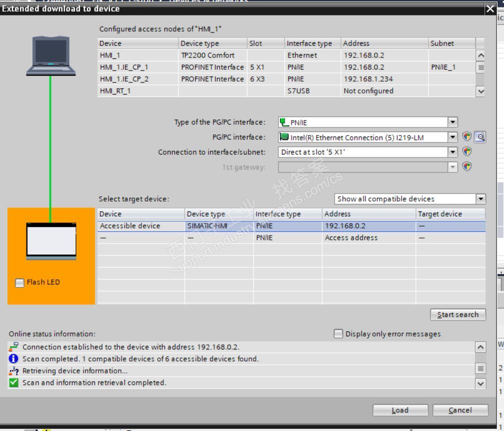This screenshot has height=431, width=504.
Task: Open Type of the PG/PC interface dropdown
Action: pos(452,122)
